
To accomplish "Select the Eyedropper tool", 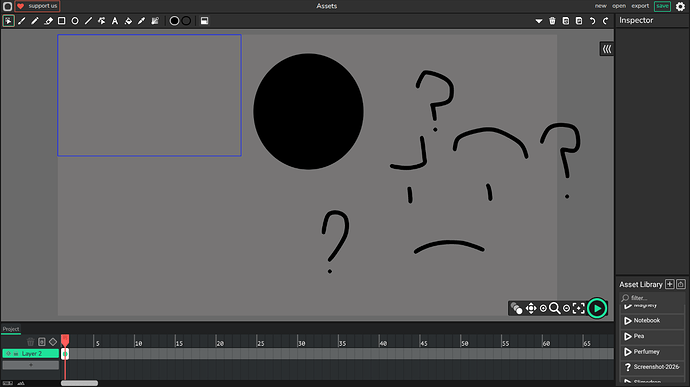I will pos(141,21).
